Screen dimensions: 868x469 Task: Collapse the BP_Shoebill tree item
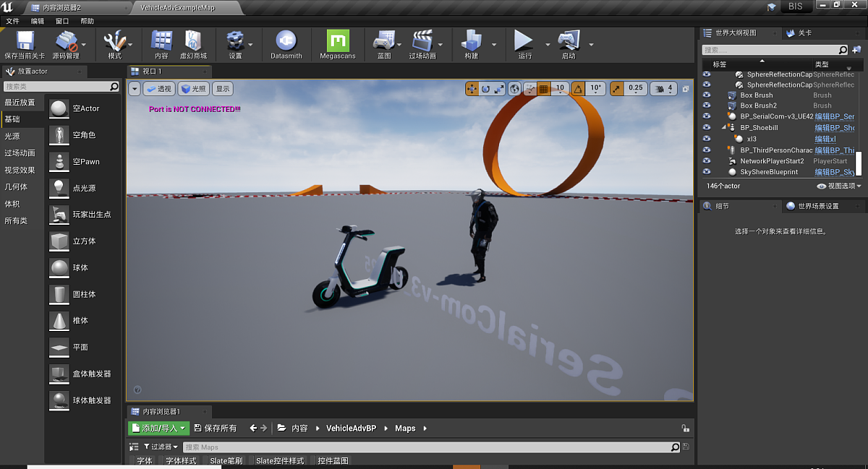[x=723, y=128]
